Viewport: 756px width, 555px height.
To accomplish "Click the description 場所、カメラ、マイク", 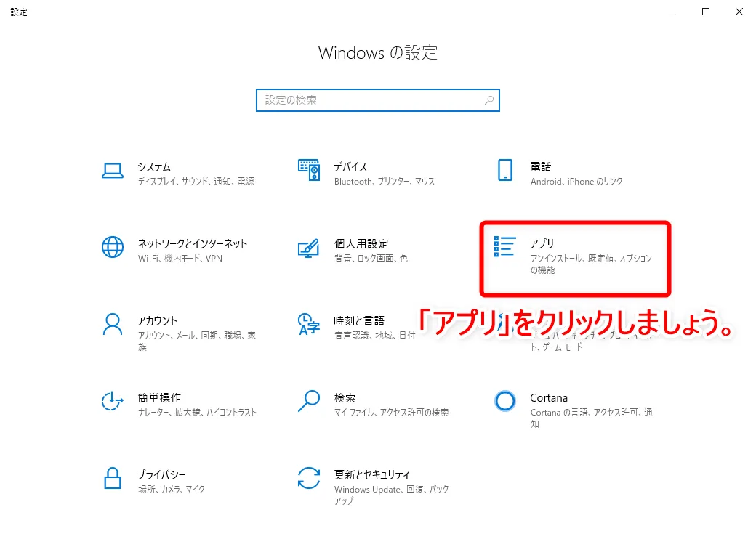I will 171,489.
